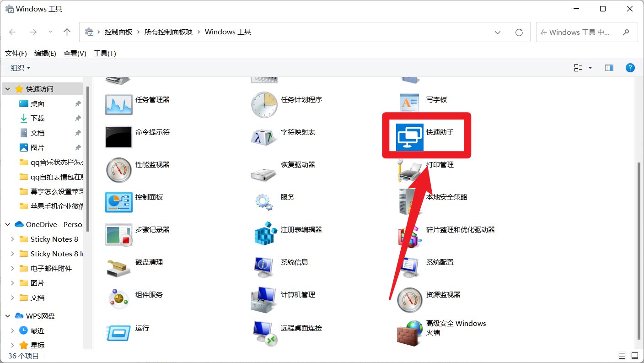This screenshot has width=644, height=363.
Task: Start the 快速助手 highlighted tool
Action: coord(425,135)
